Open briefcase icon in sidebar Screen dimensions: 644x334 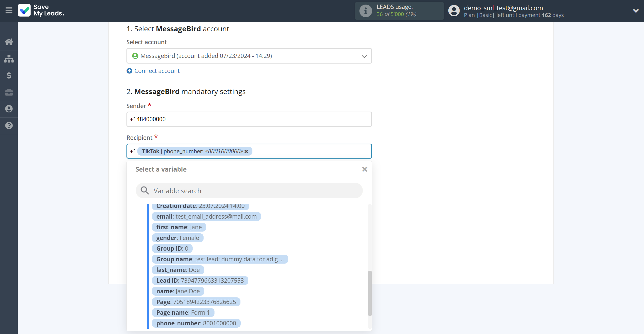(9, 92)
